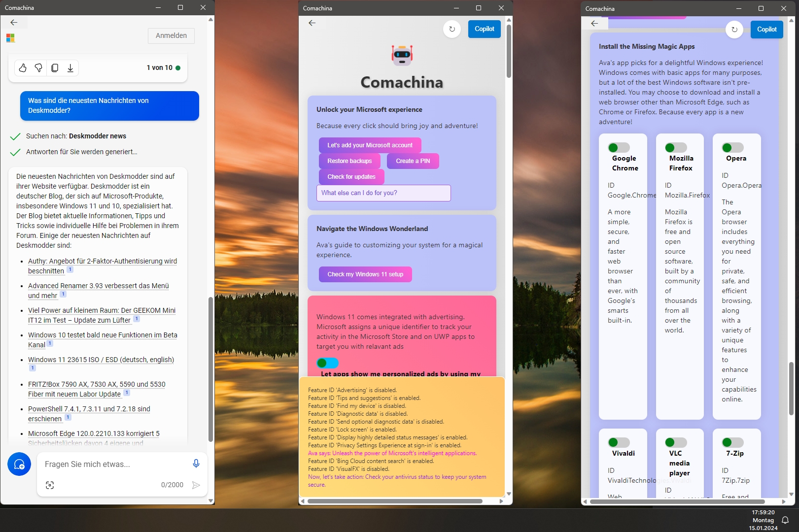Toggle the 7-Zip app switch
The image size is (799, 532).
coord(732,442)
